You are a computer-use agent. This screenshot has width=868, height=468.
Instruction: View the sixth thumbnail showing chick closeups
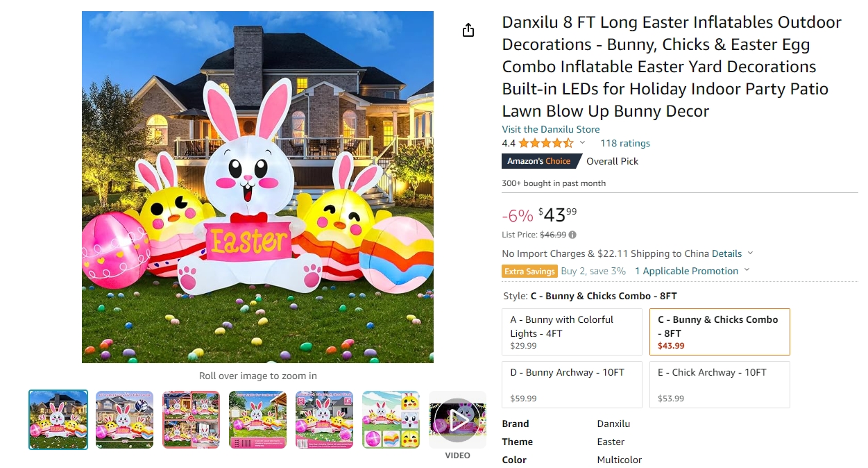point(391,419)
